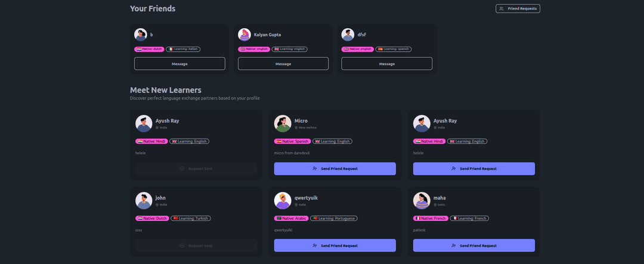This screenshot has height=264, width=644.
Task: Click dfsf's profile avatar
Action: pos(348,35)
